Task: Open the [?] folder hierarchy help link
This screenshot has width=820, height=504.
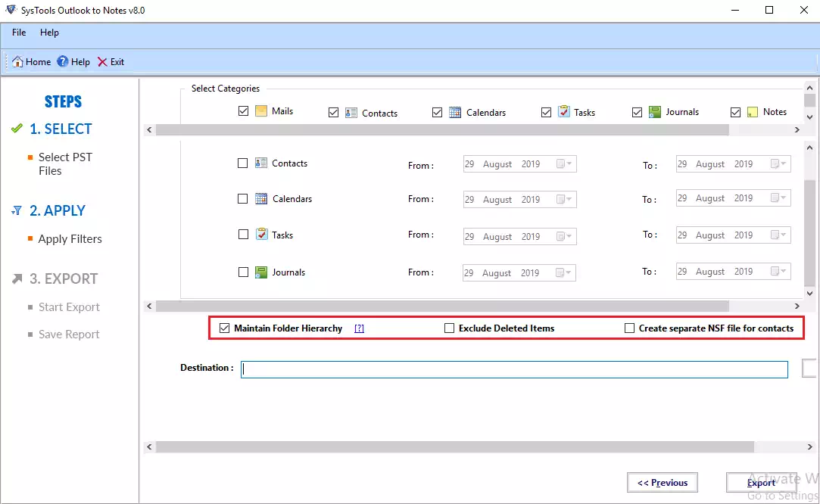Action: 359,328
